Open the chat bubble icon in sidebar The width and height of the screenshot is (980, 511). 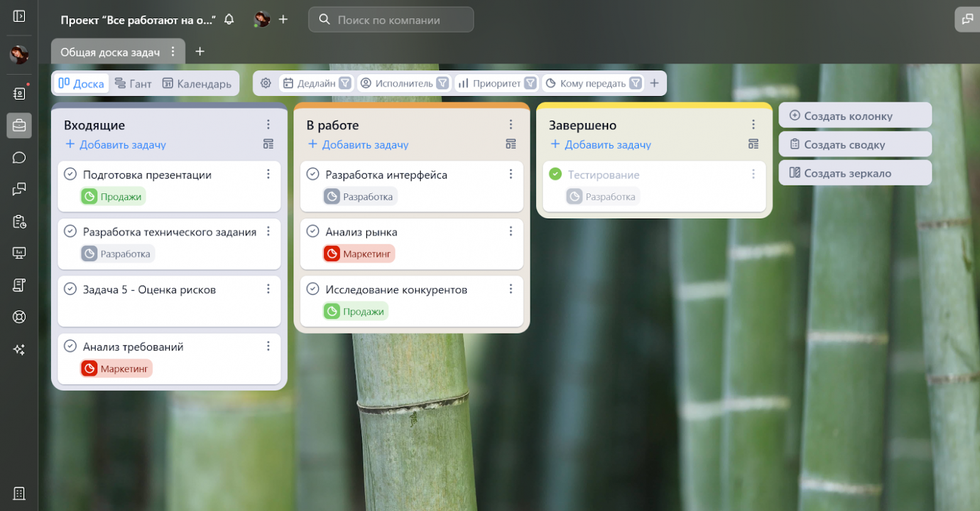(x=19, y=158)
